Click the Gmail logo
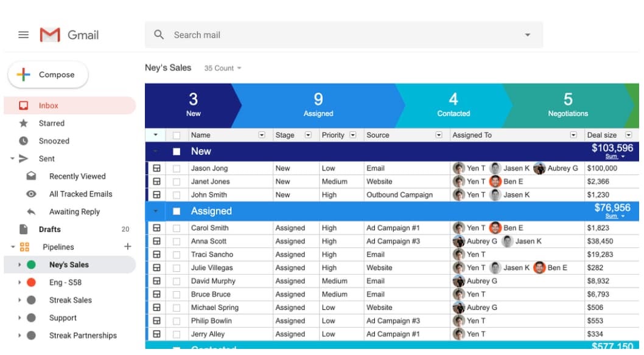 click(69, 35)
